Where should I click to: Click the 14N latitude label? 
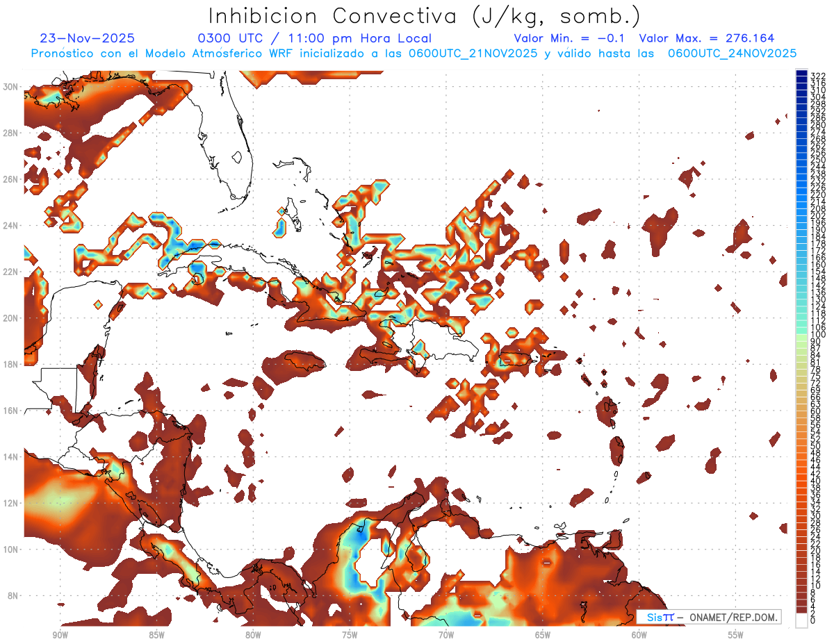click(x=10, y=457)
